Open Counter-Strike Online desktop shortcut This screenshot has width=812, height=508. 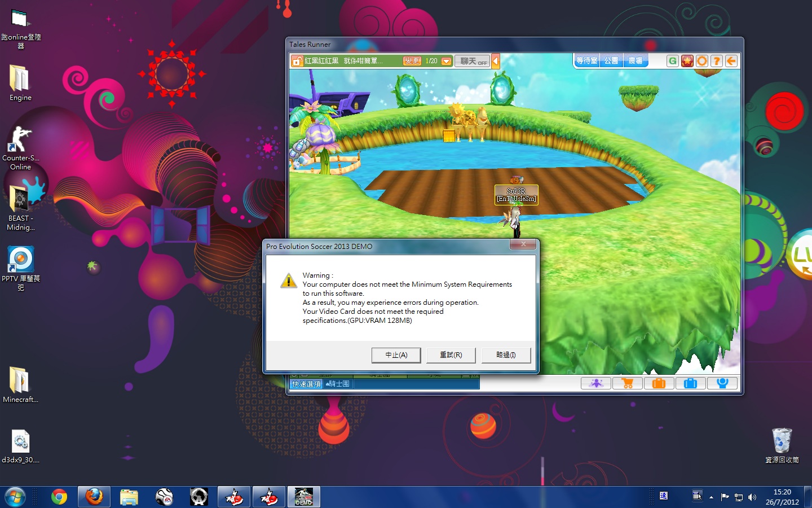pos(20,148)
